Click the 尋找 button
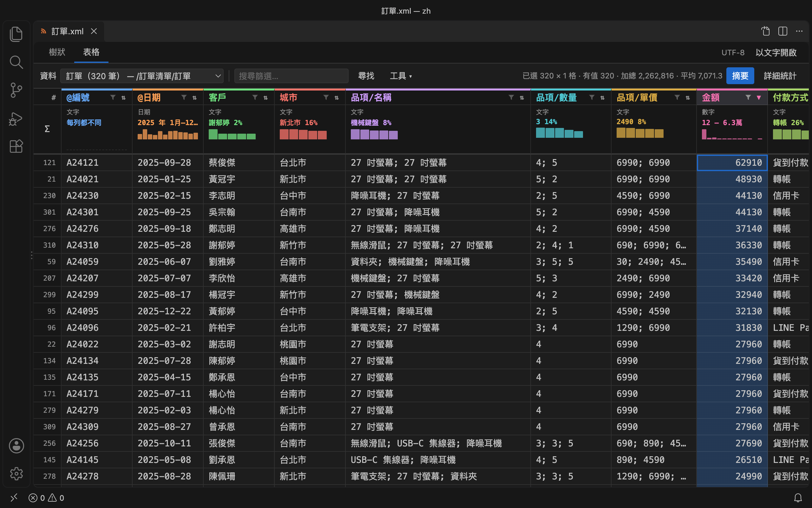 click(x=366, y=76)
